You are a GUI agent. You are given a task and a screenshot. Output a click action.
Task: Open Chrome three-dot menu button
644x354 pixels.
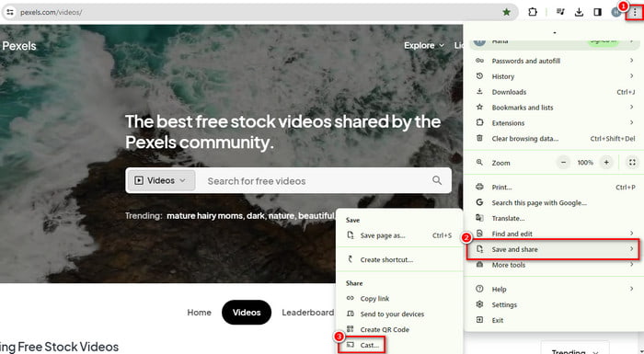tap(635, 12)
